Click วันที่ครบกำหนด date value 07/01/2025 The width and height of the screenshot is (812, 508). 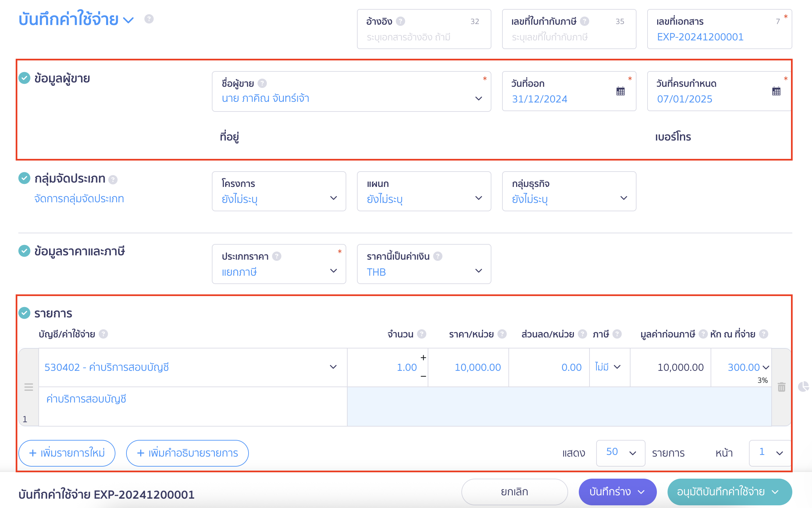[x=684, y=99]
